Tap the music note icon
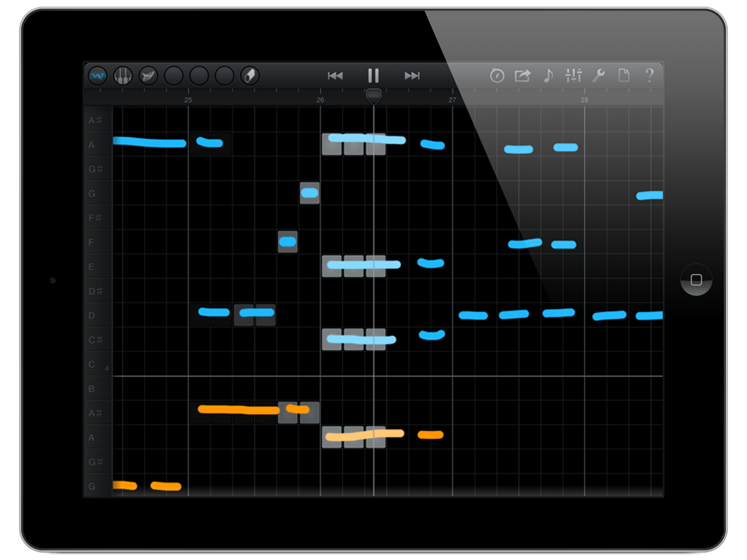This screenshot has width=747, height=560. [549, 75]
